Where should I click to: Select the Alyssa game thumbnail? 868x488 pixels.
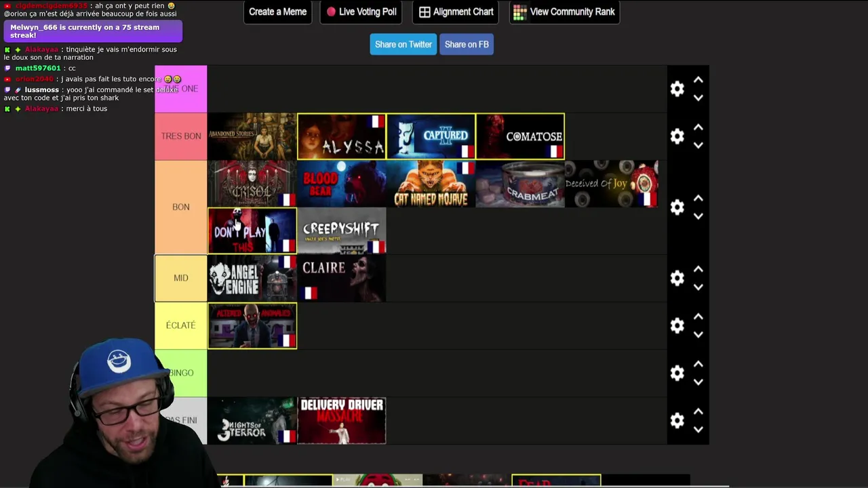(342, 136)
